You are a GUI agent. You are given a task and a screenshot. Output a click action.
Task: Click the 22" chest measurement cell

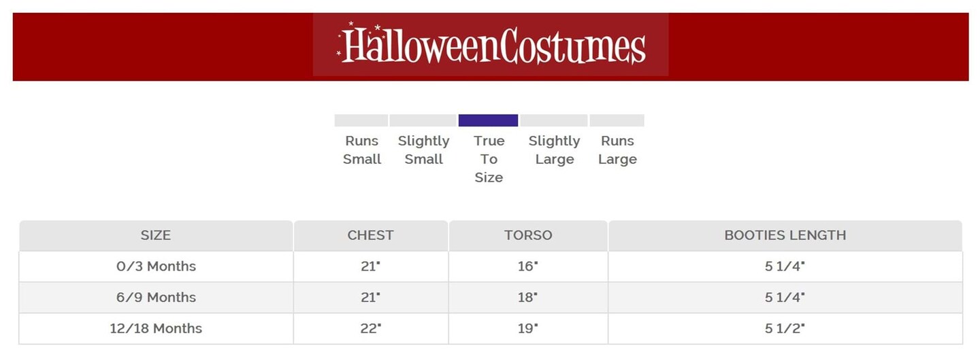(x=370, y=328)
